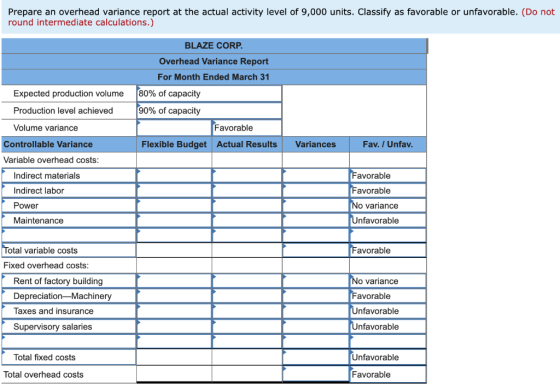Screen dimensions: 560x388
Task: Click the Taxes and insurance Variances cell
Action: pyautogui.click(x=316, y=311)
